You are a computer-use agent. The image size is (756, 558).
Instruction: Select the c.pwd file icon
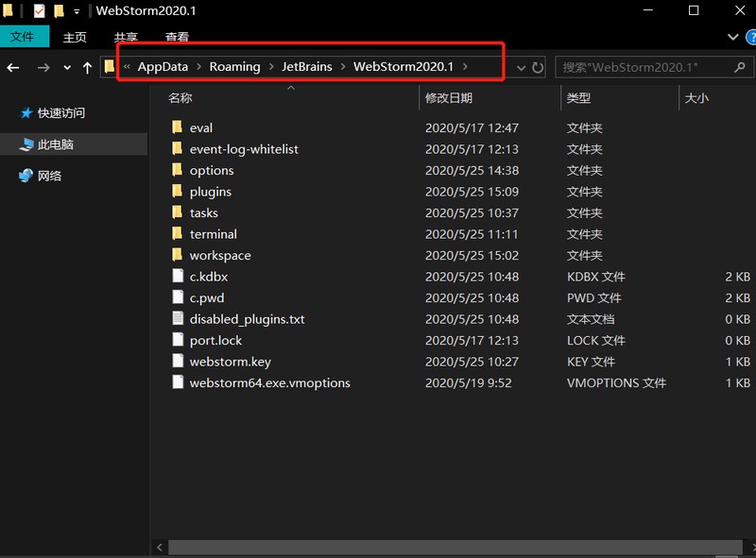point(178,297)
